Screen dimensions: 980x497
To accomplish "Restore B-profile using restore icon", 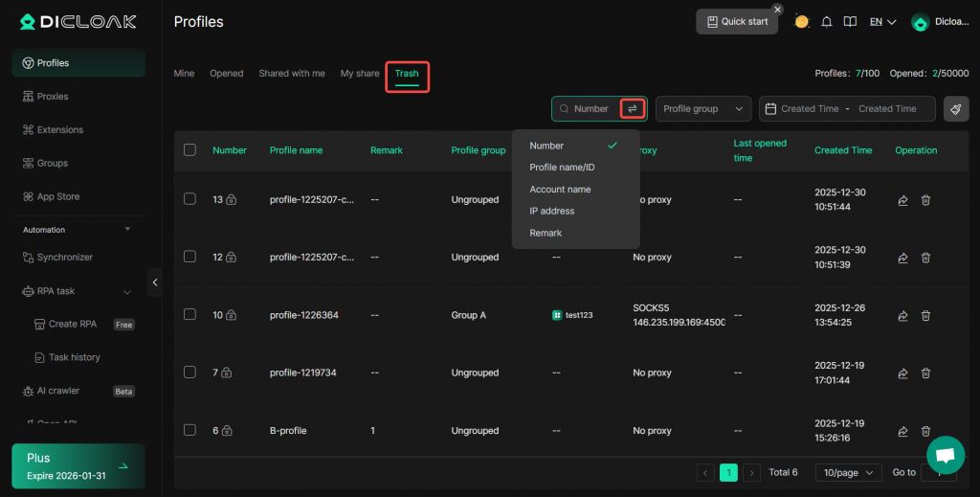I will [902, 431].
